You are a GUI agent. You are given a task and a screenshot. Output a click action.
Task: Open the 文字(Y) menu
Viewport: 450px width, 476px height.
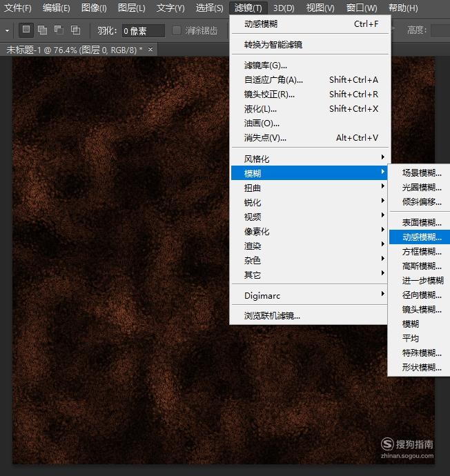(170, 8)
